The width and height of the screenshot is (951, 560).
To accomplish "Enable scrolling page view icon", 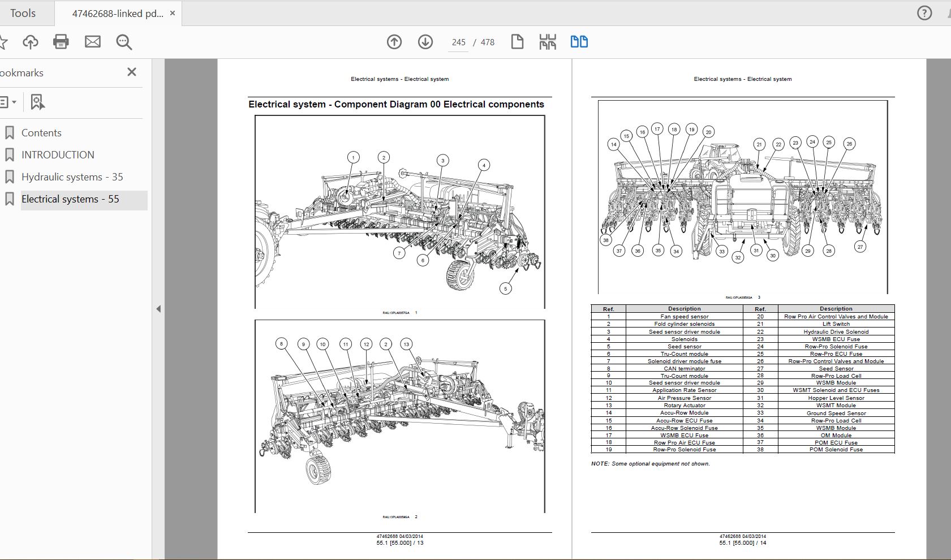I will 548,42.
